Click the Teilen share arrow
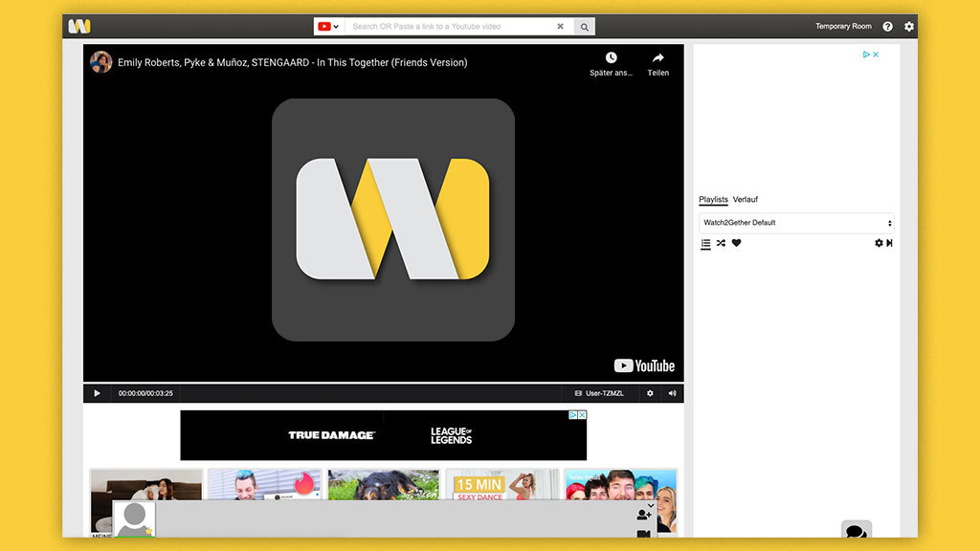The image size is (980, 551). [x=658, y=57]
